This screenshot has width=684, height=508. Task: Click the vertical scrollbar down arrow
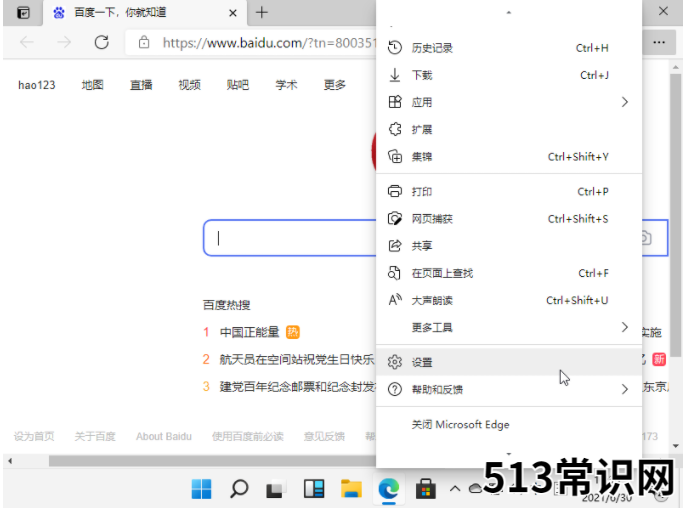(676, 446)
